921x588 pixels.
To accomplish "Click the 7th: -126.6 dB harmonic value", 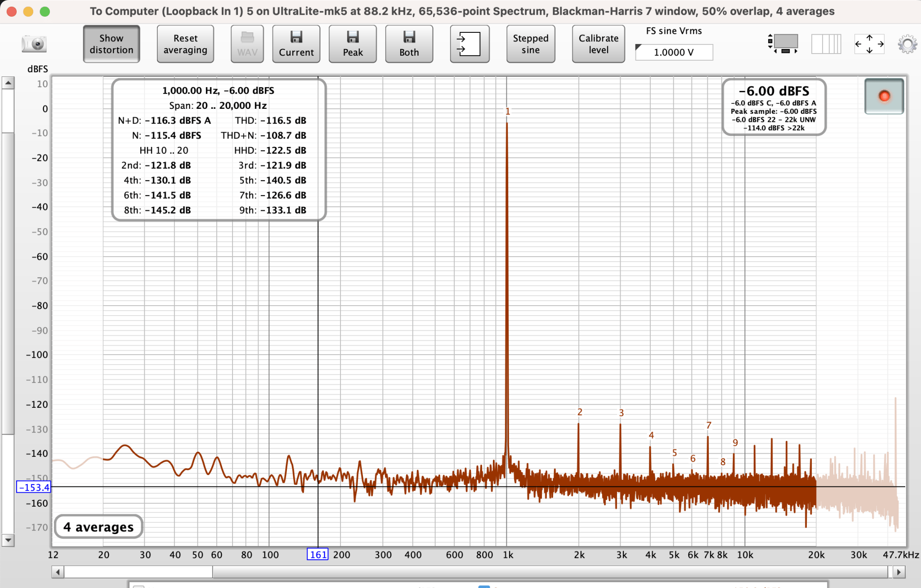I will coord(273,195).
